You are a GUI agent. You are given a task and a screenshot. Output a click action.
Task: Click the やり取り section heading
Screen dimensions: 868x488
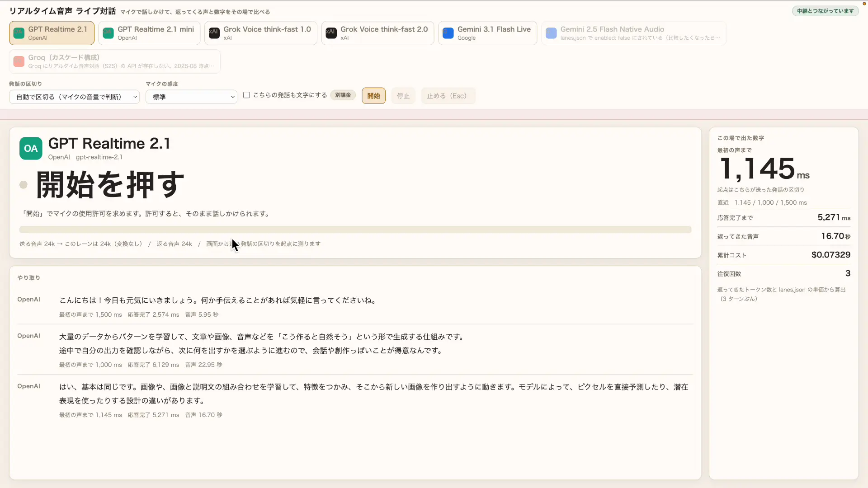(x=29, y=278)
